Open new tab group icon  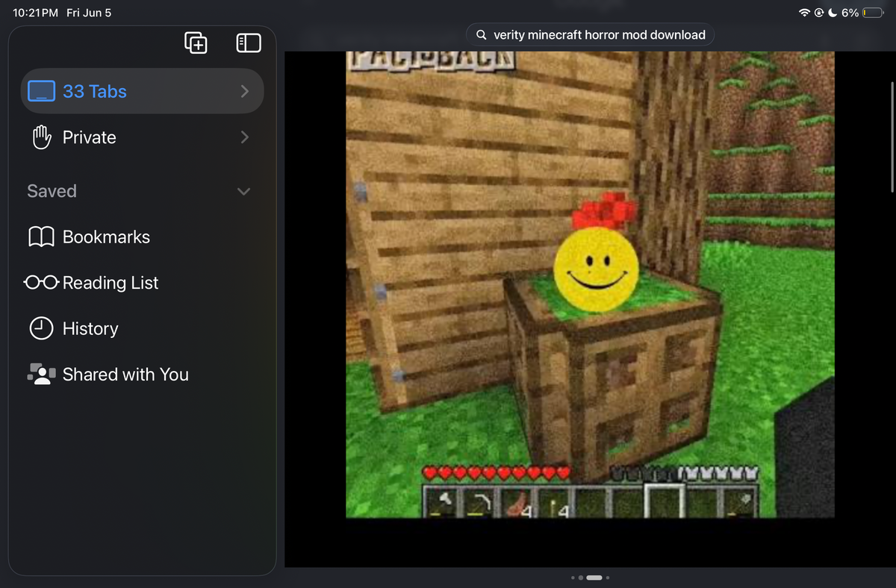pos(196,43)
